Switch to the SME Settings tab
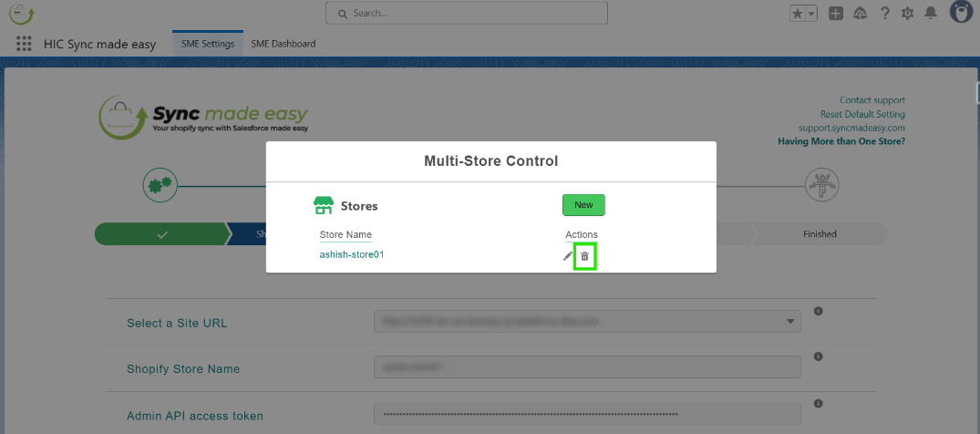 coord(208,44)
